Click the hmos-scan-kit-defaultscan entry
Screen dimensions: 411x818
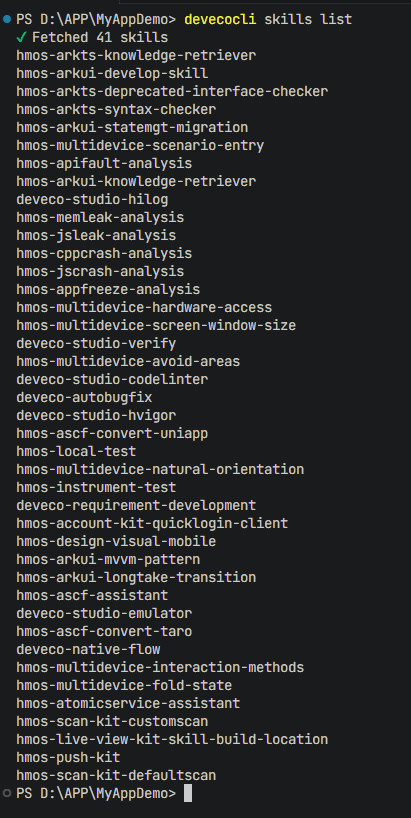pos(116,776)
